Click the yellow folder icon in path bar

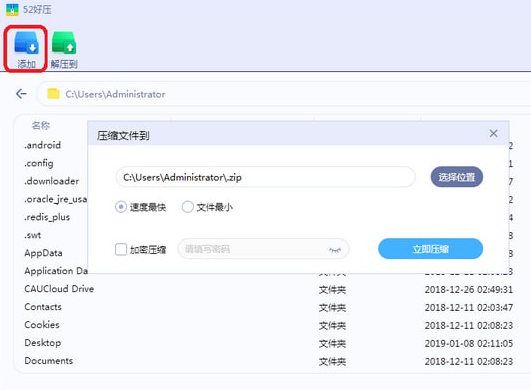pos(54,94)
